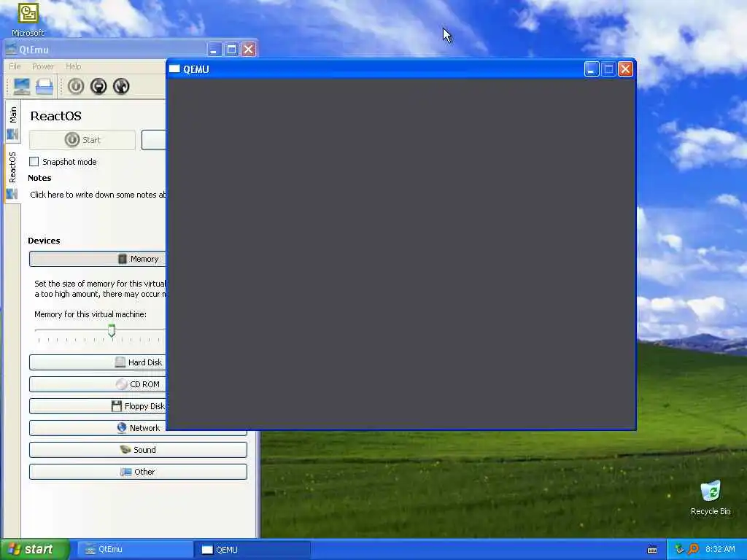Image resolution: width=747 pixels, height=560 pixels.
Task: Click the keyboard icon in the taskbar
Action: [652, 550]
